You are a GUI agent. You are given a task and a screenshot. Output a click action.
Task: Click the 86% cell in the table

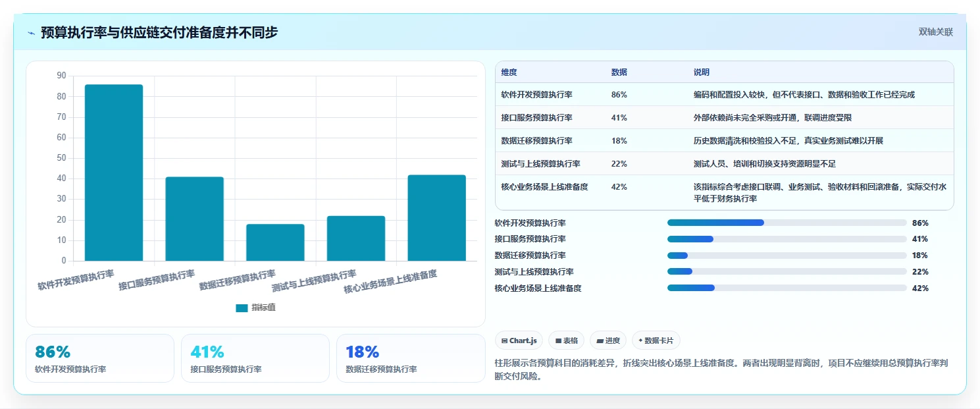coord(619,95)
